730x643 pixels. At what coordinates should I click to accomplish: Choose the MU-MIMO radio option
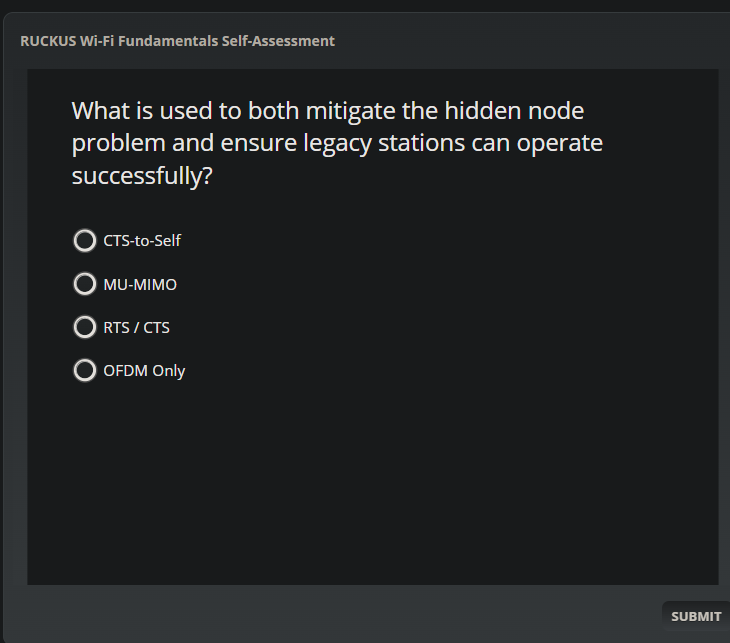click(x=85, y=284)
